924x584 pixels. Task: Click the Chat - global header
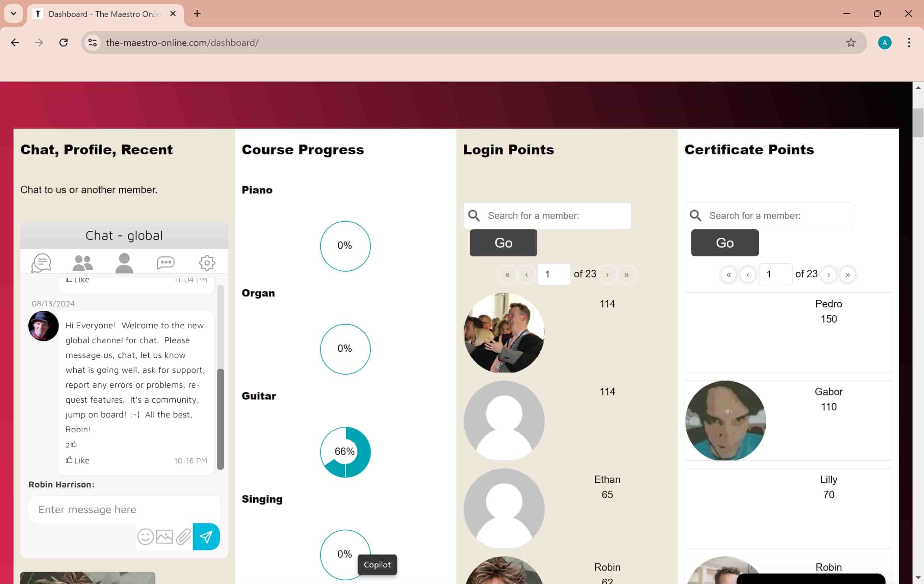pos(124,235)
